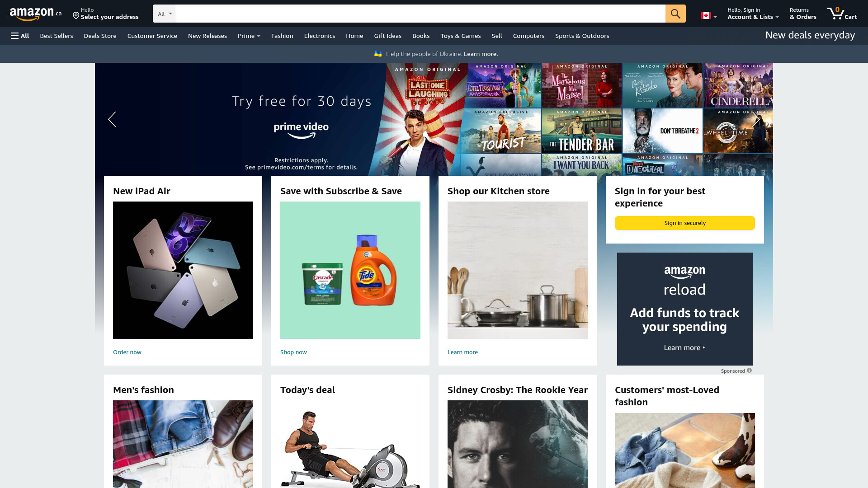Screen dimensions: 868x488
Task: Click Hotel Transylvania Transformania poster
Action: pyautogui.click(x=504, y=85)
